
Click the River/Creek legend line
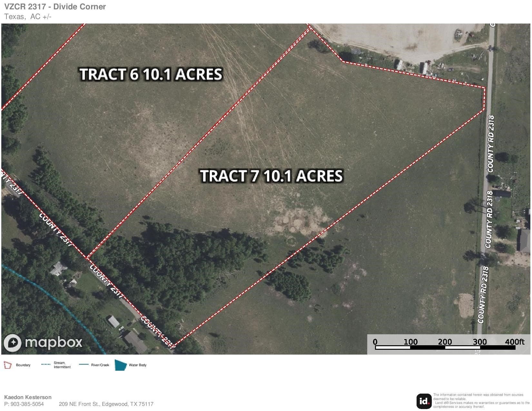coord(84,365)
